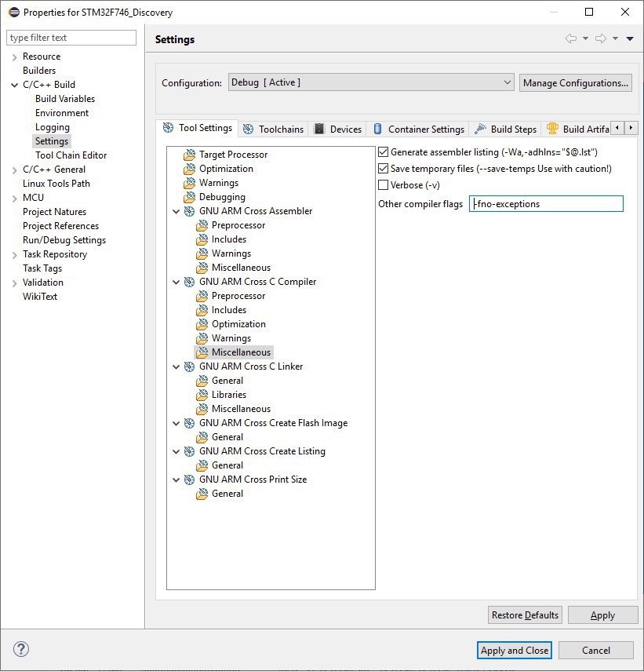
Task: Click the top-level Warnings folder icon
Action: (x=189, y=183)
